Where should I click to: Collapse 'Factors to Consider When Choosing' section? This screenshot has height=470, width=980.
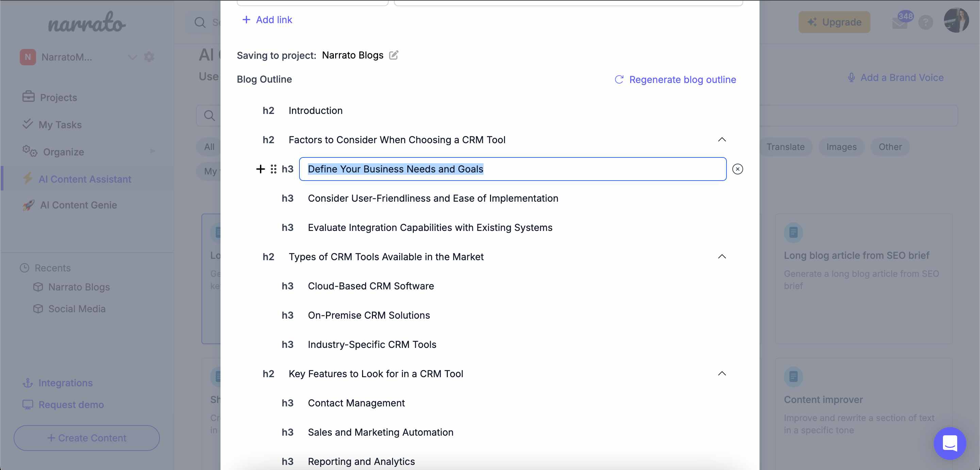[722, 139]
